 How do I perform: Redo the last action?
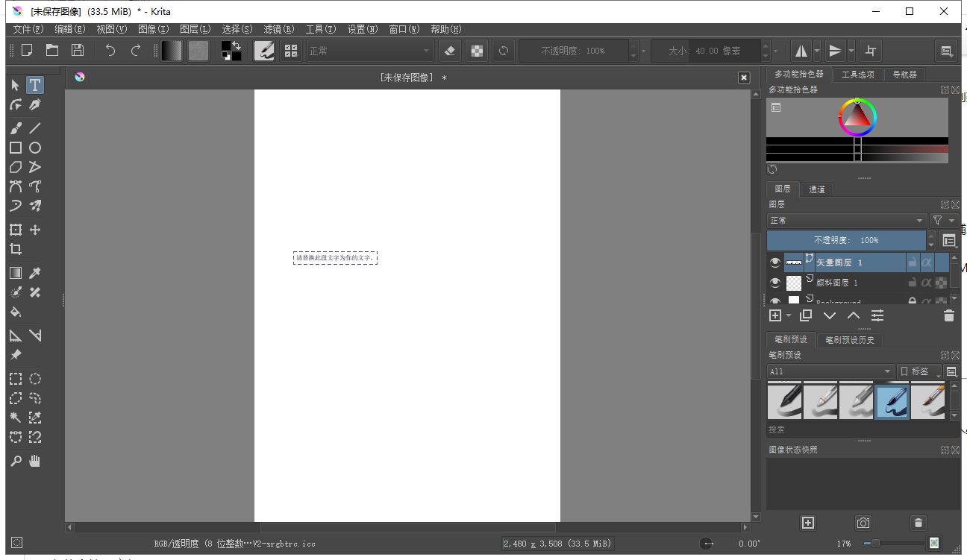pyautogui.click(x=136, y=51)
